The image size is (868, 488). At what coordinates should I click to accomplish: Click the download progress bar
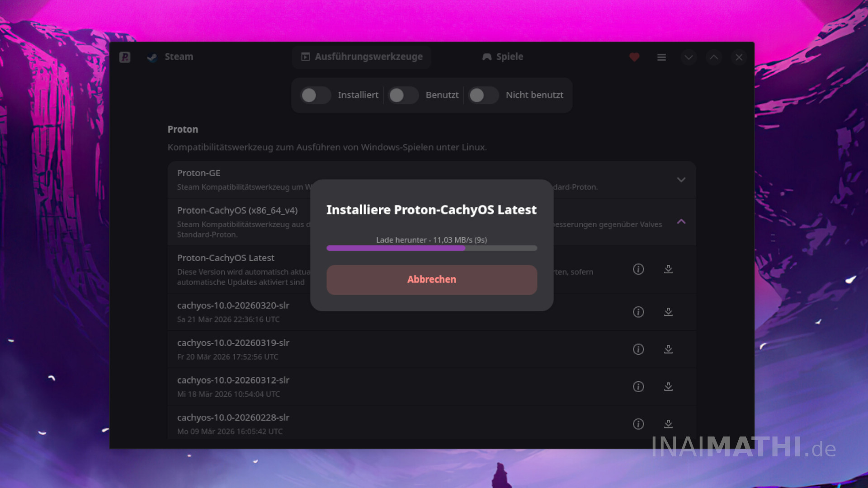[432, 248]
